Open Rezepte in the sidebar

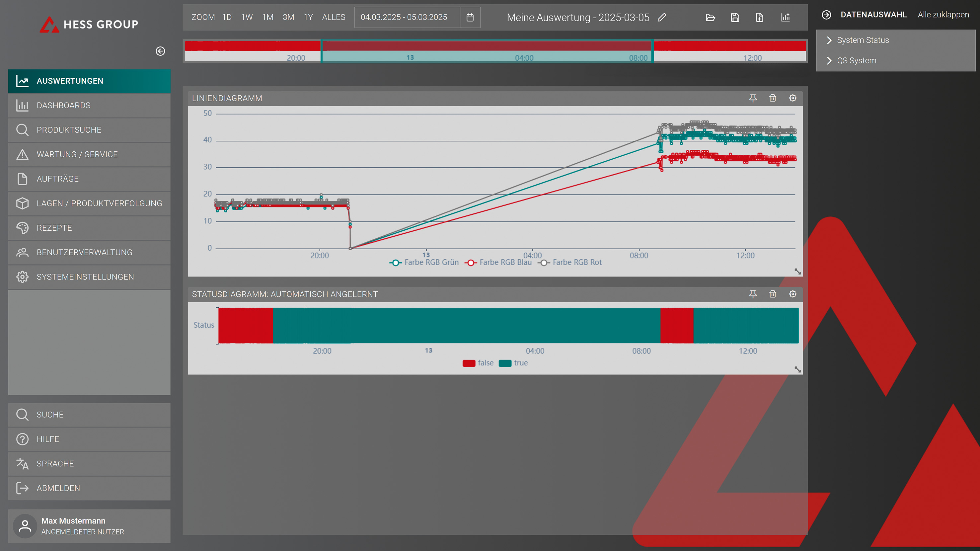tap(89, 228)
